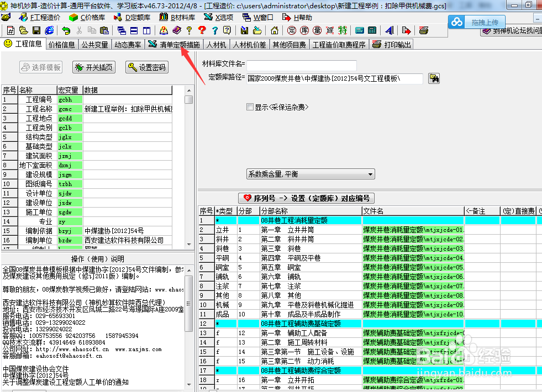Click 序列号 -> 设置(定额库)对应编号 button
This screenshot has height=392, width=542.
(x=306, y=198)
